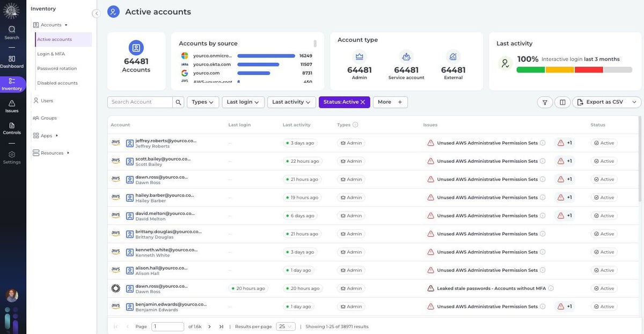This screenshot has width=644, height=334.
Task: Open Disabled accounts in the sidebar
Action: pyautogui.click(x=57, y=83)
